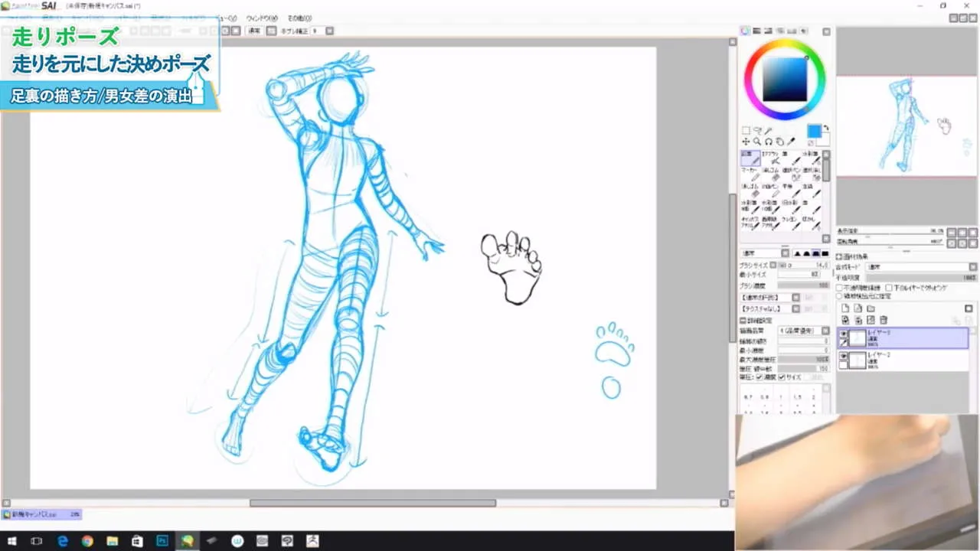
Task: Open the ウィンドウ menu
Action: (264, 17)
